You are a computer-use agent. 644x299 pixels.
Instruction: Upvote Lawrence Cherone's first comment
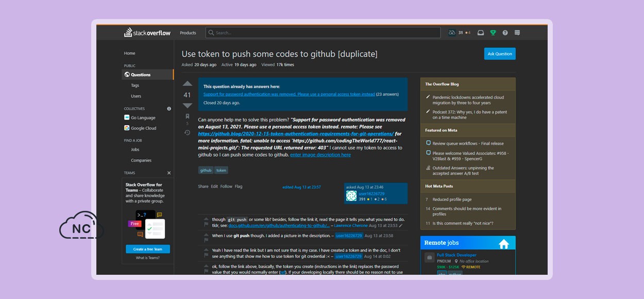coord(207,219)
